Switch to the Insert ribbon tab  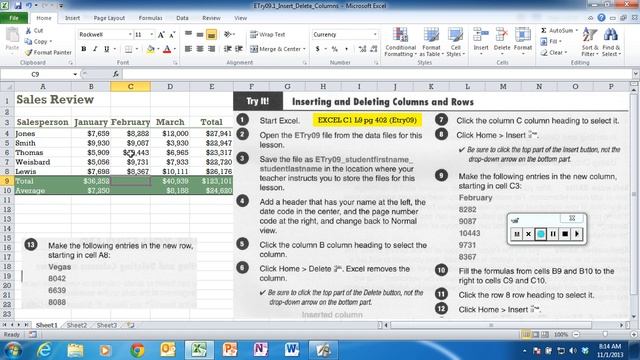click(72, 18)
